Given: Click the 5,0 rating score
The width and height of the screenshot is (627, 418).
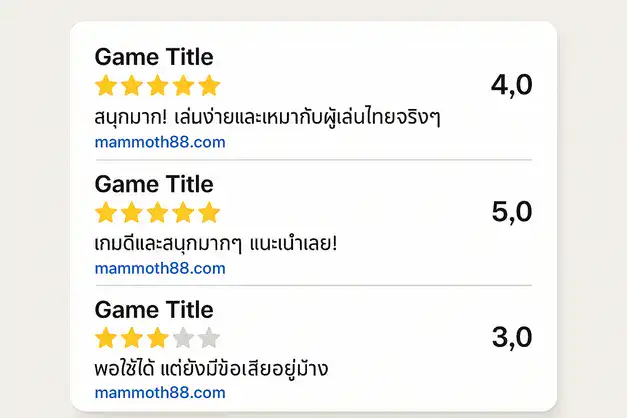Looking at the screenshot, I should click(x=511, y=212).
